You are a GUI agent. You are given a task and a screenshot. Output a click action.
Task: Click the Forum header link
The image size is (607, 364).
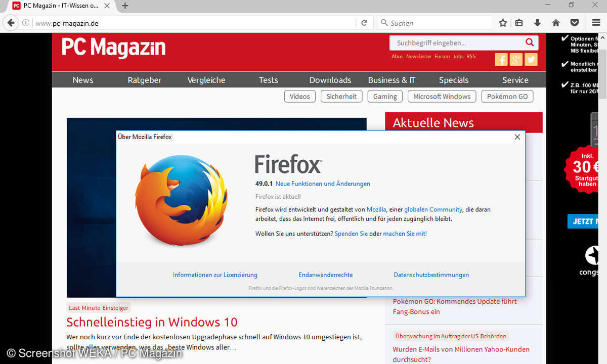(442, 57)
